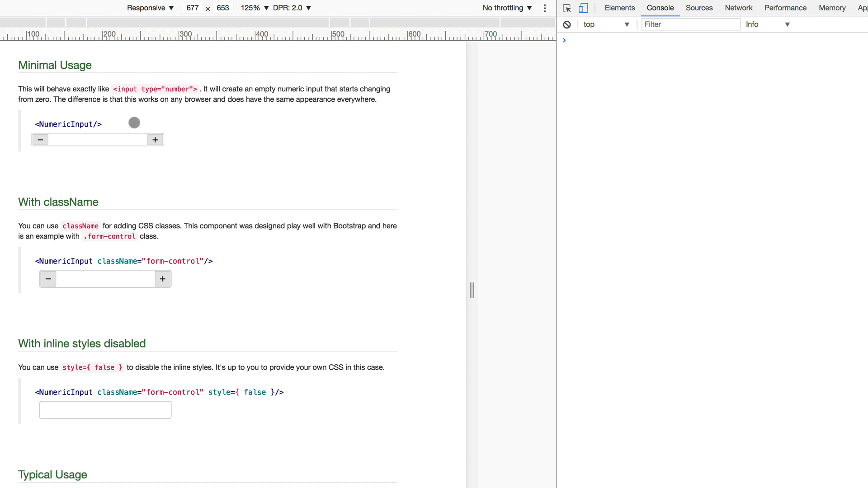Open the Responsive device dropdown
This screenshot has height=488, width=868.
pos(150,8)
